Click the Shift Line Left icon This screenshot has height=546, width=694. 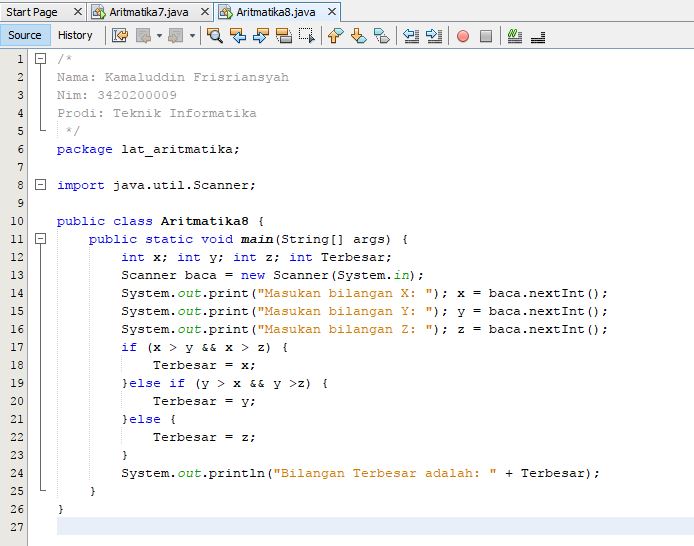411,35
